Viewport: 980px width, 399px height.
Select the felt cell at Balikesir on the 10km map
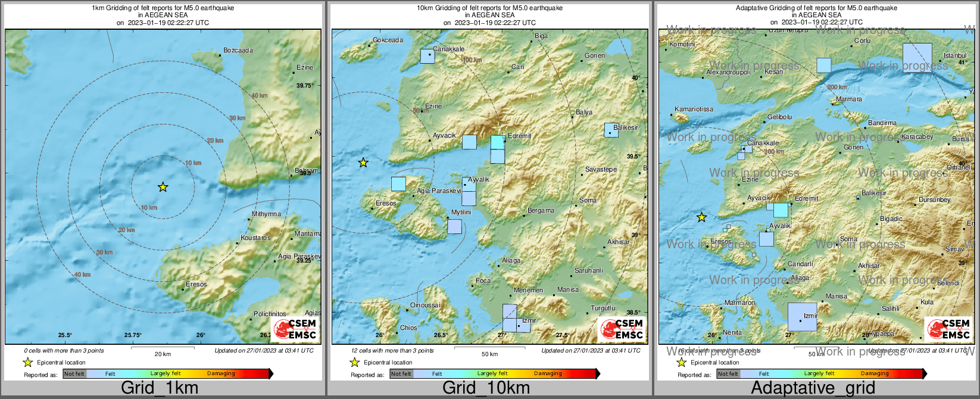click(611, 130)
